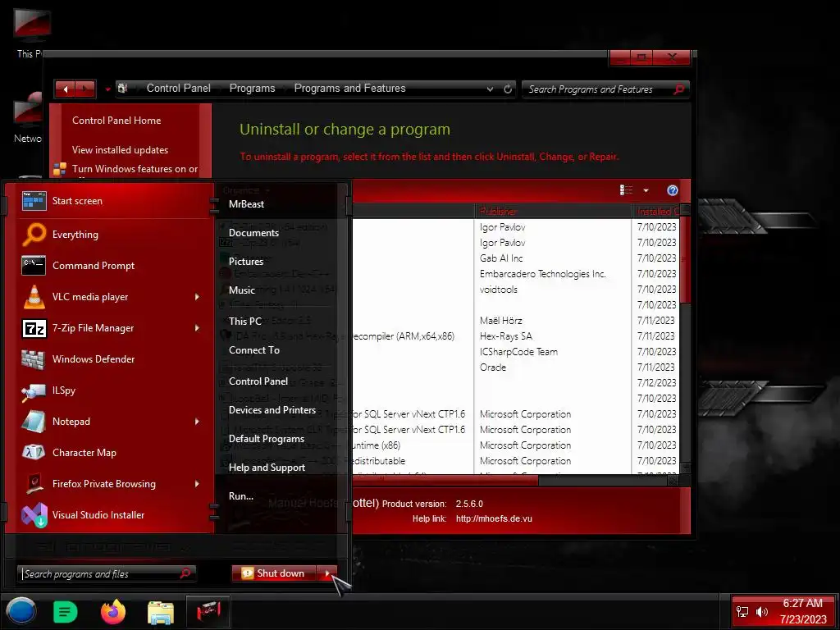The width and height of the screenshot is (840, 630).
Task: Switch to Programs and Features taskbar button
Action: point(208,611)
